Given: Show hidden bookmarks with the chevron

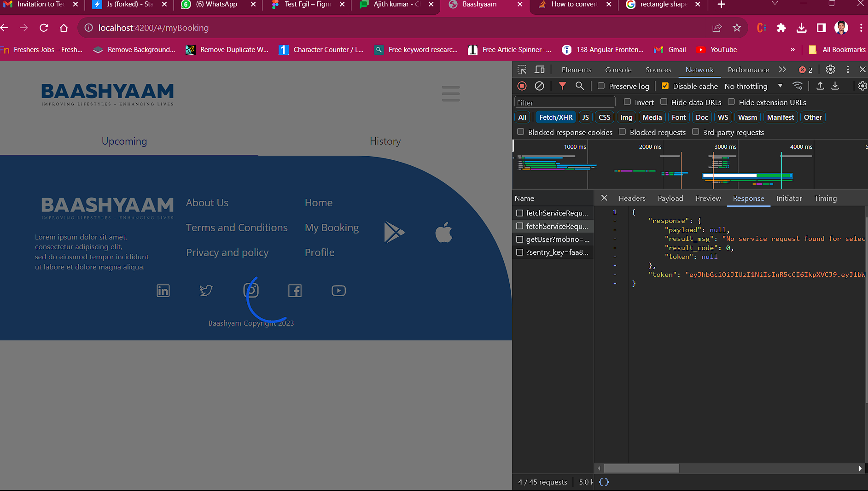Looking at the screenshot, I should (792, 50).
